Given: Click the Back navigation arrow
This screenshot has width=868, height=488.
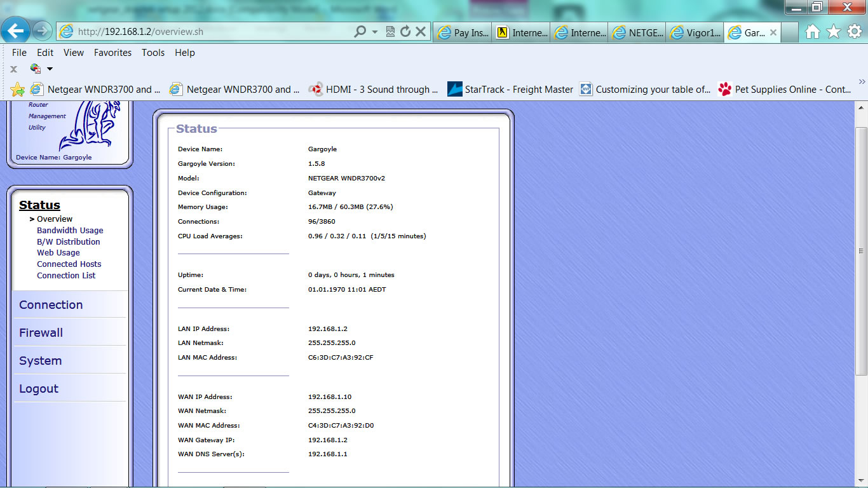Looking at the screenshot, I should (x=15, y=30).
